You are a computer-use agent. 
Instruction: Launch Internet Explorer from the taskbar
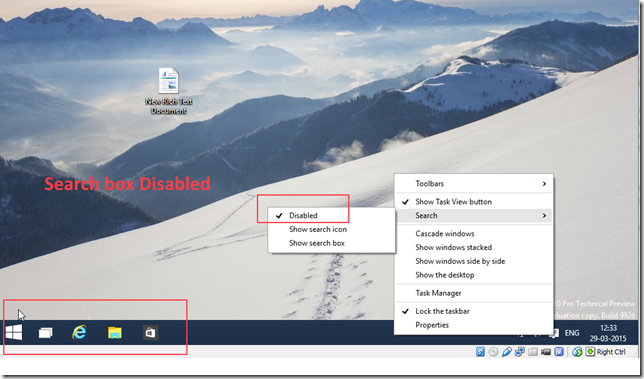click(x=79, y=332)
